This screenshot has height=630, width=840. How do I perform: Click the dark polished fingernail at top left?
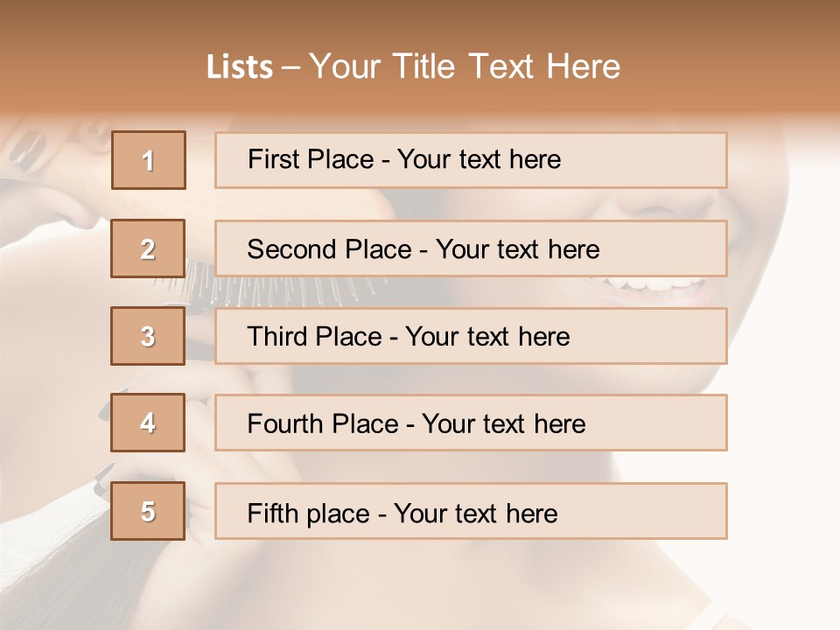(27, 150)
